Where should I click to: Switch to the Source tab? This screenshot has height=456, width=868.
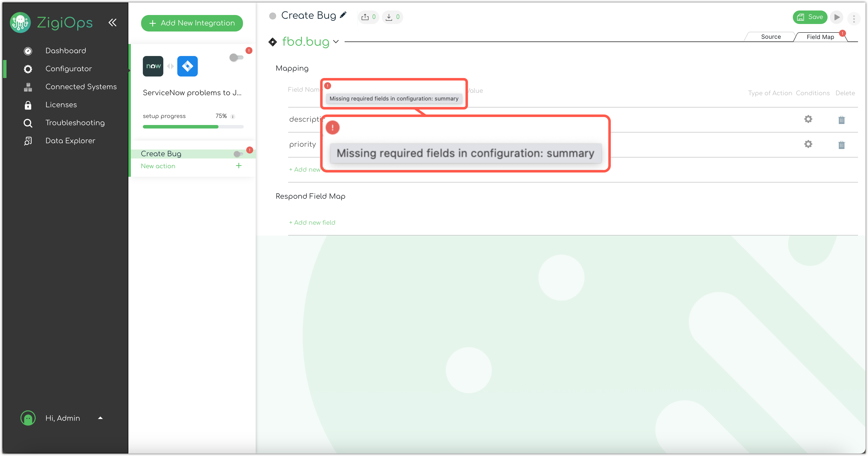770,36
